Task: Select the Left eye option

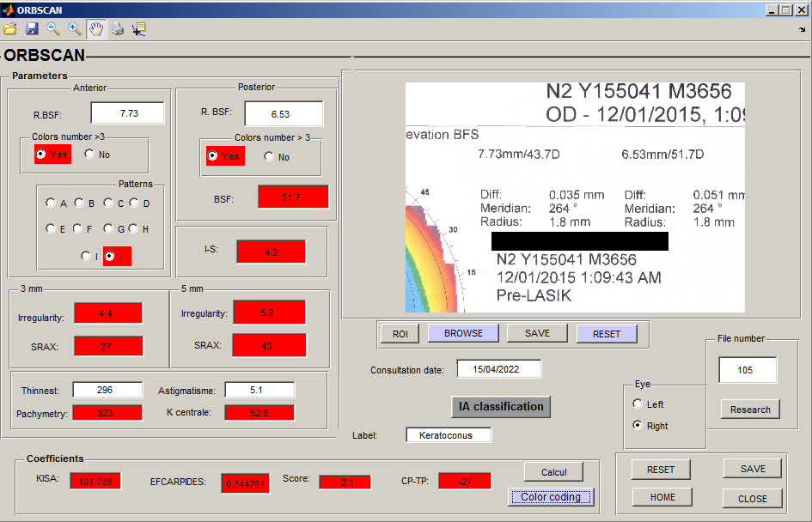Action: 637,404
